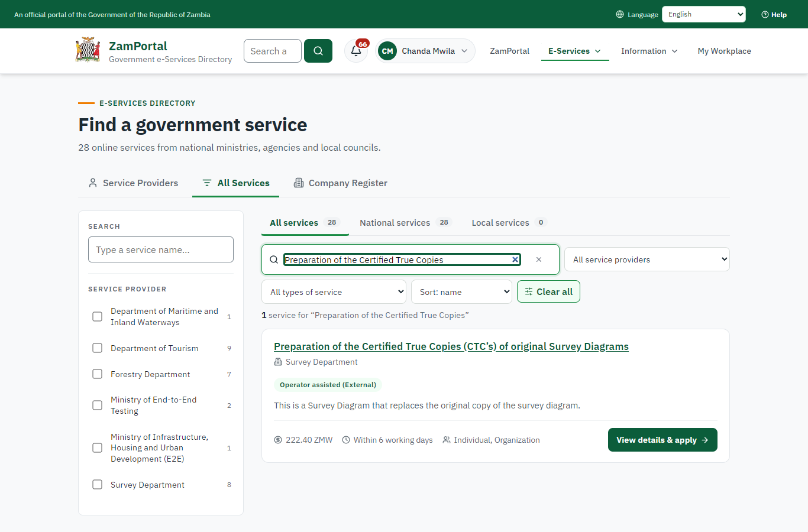This screenshot has height=532, width=808.
Task: Click the sidebar service name search field
Action: click(x=161, y=249)
